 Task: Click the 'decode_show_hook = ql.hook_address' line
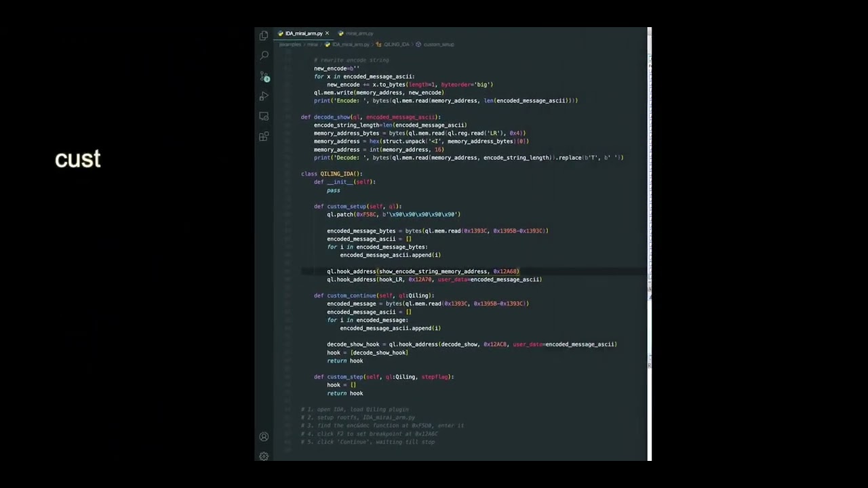(x=472, y=344)
